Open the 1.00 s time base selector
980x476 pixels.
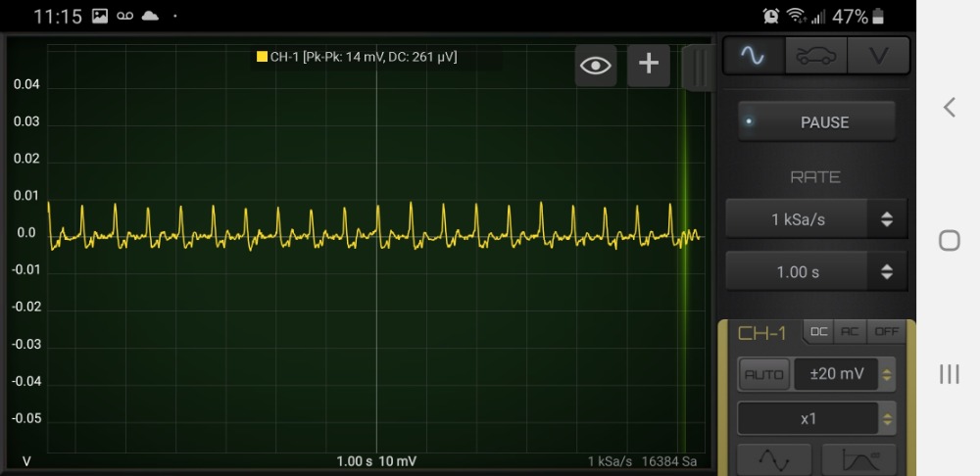(x=798, y=271)
